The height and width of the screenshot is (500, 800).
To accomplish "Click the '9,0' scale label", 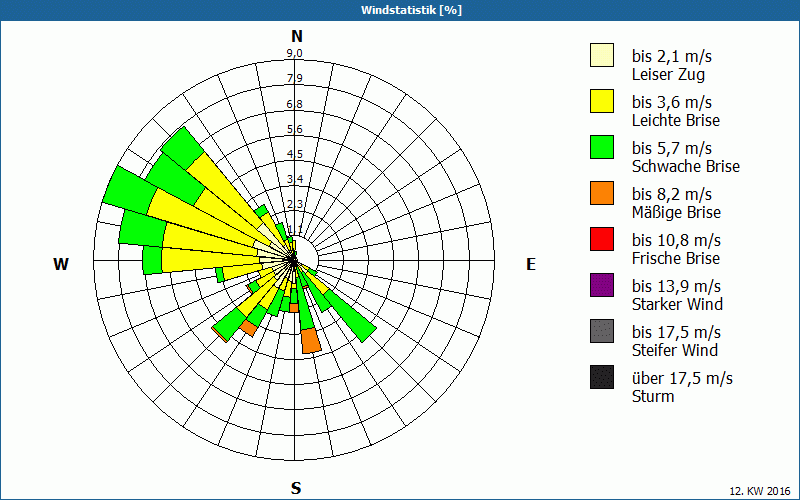I will click(294, 53).
